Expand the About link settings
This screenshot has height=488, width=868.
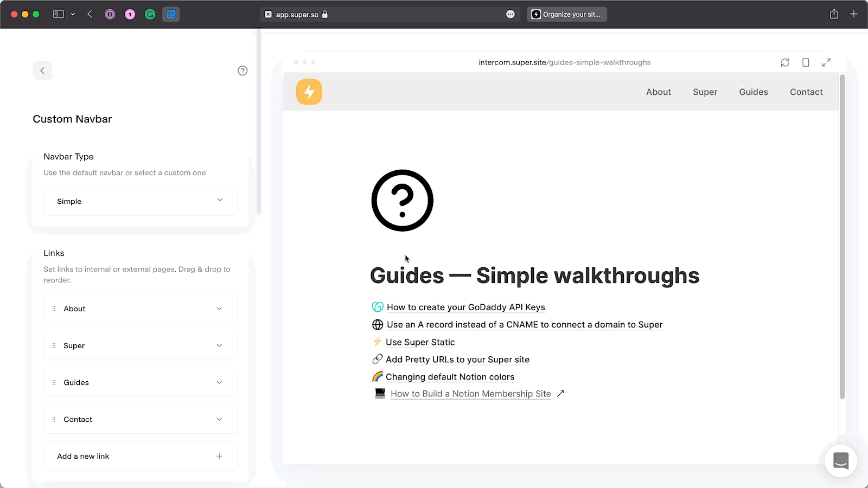[219, 309]
